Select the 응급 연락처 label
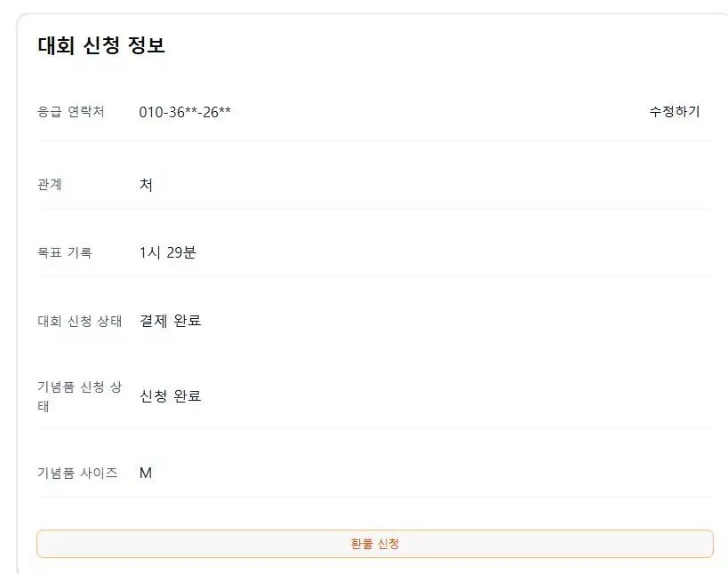This screenshot has width=728, height=574. click(x=71, y=111)
